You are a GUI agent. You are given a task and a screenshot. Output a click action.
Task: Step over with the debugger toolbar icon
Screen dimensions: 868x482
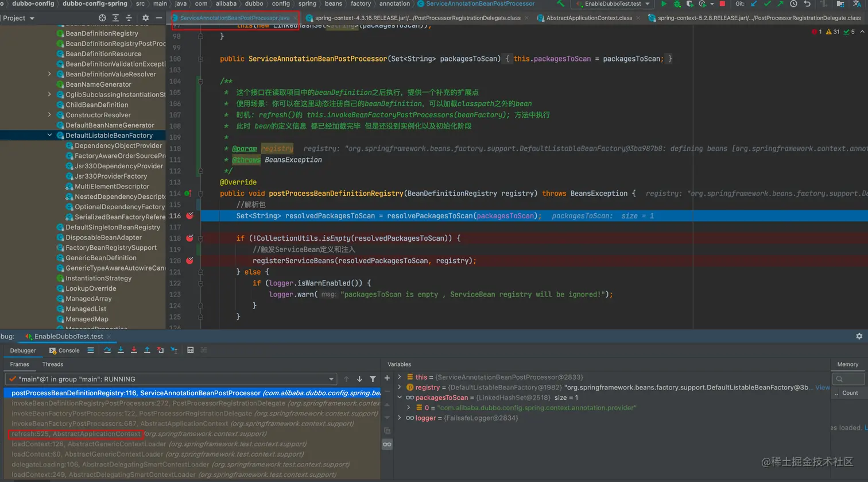point(107,350)
